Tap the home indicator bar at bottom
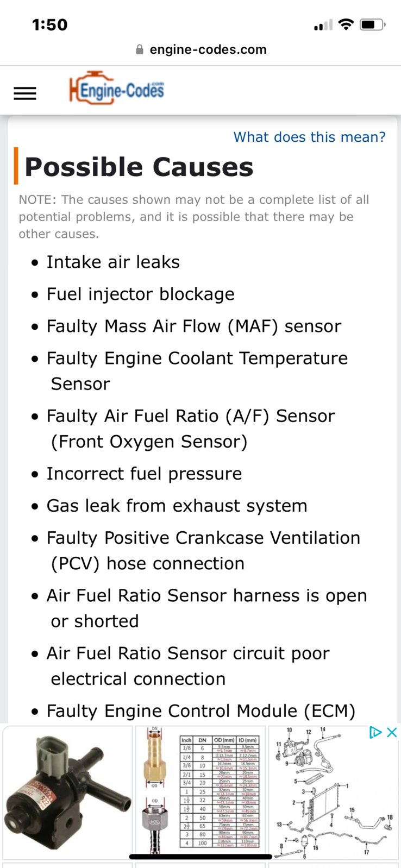Viewport: 401px width, 868px height. coord(200,857)
